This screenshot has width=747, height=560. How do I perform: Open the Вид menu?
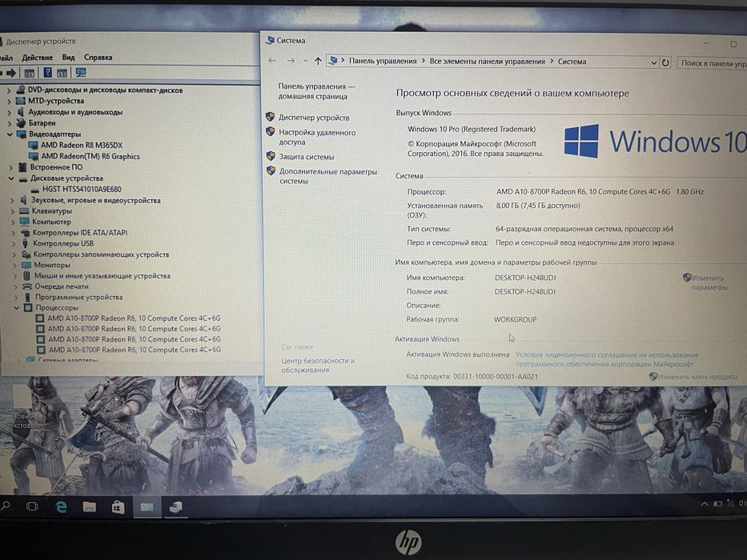click(68, 57)
